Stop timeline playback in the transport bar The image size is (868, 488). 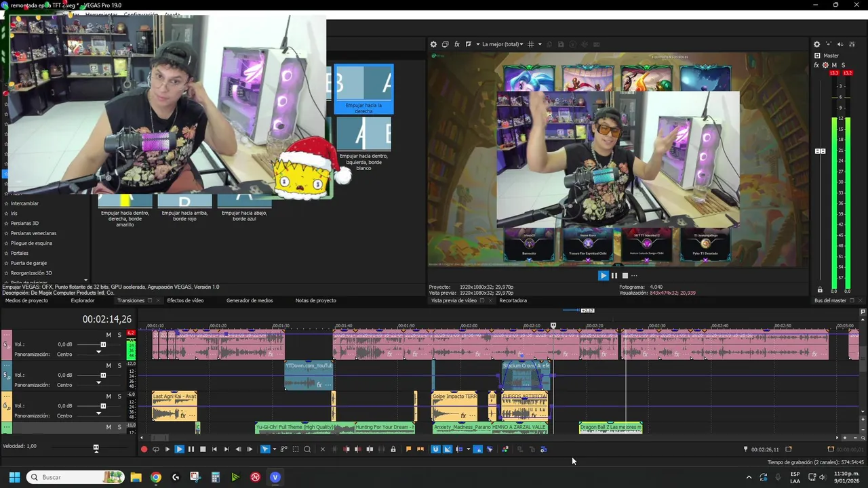[x=203, y=449]
